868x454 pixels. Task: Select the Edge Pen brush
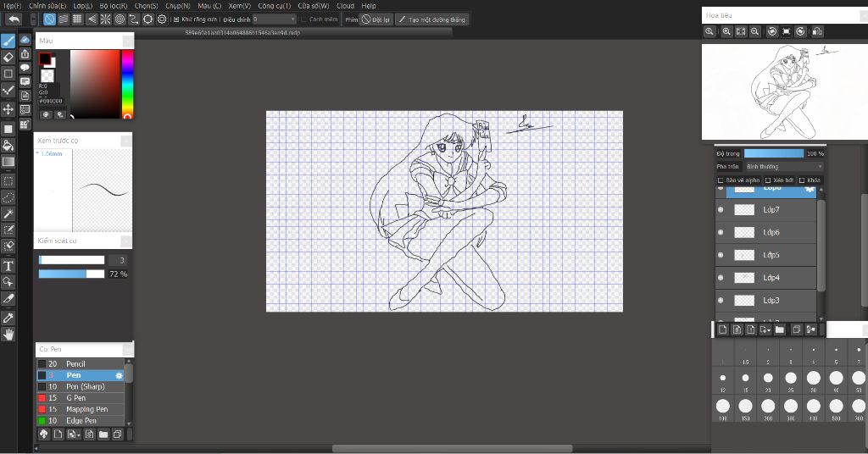coord(81,421)
